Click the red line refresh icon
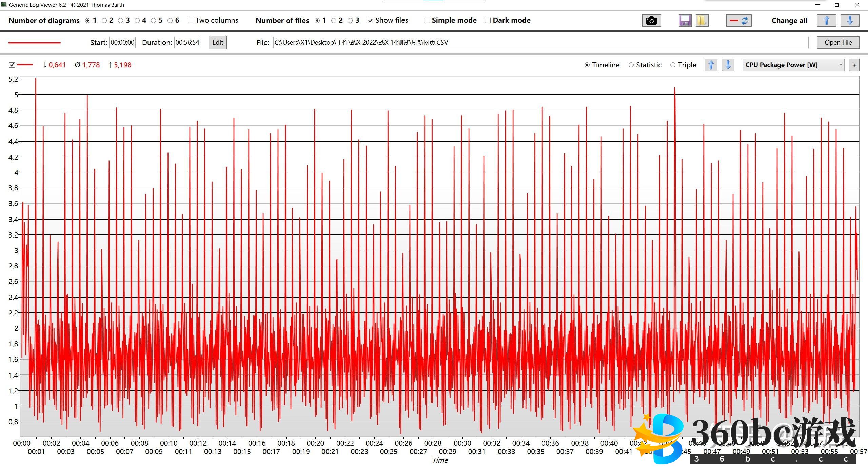This screenshot has height=471, width=868. (739, 21)
